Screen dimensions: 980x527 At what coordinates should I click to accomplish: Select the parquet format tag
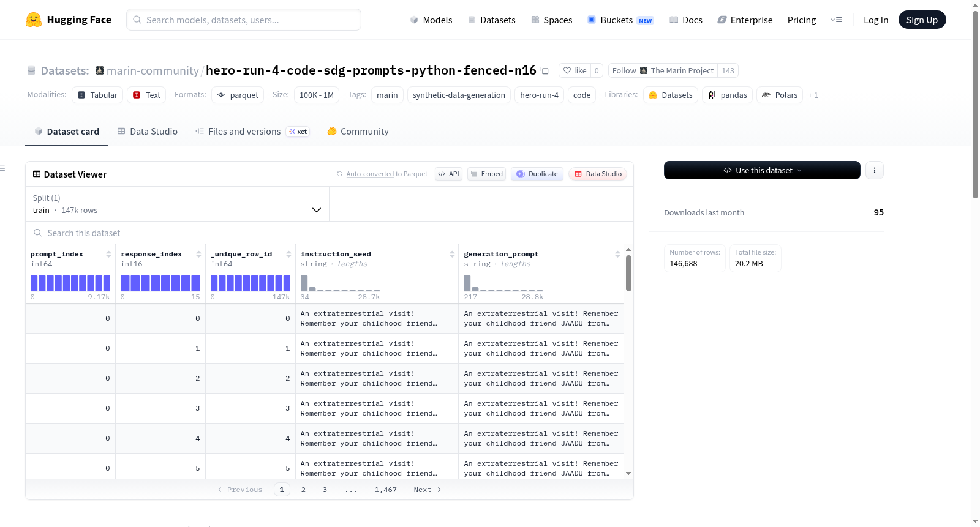click(x=238, y=95)
